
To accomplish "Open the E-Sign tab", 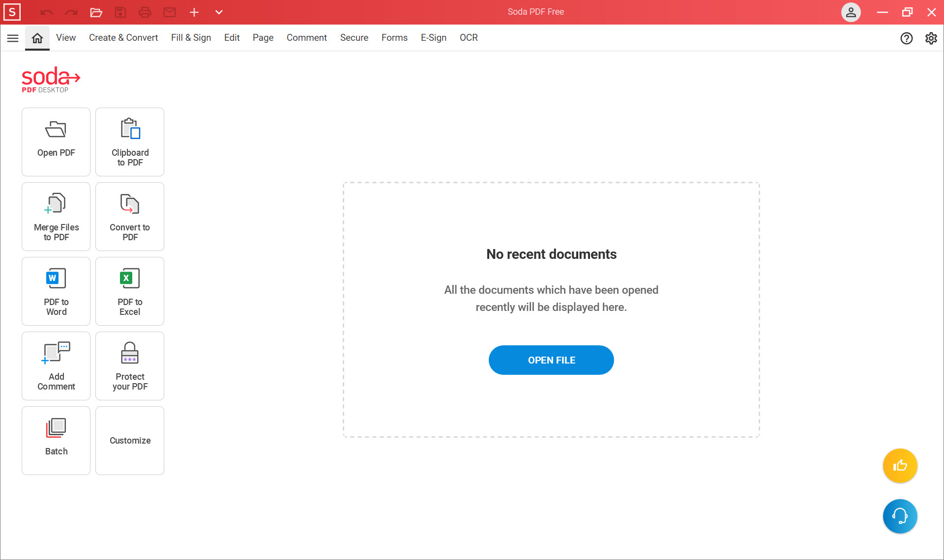I will click(434, 38).
